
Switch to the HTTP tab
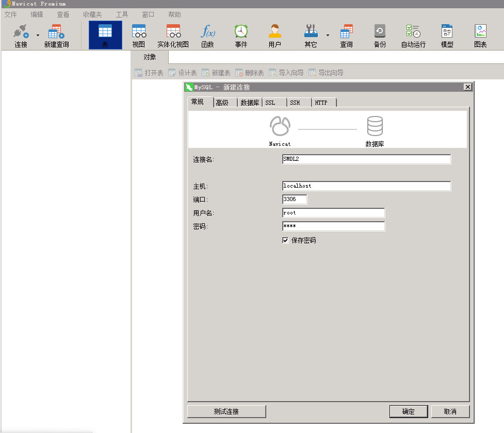324,103
